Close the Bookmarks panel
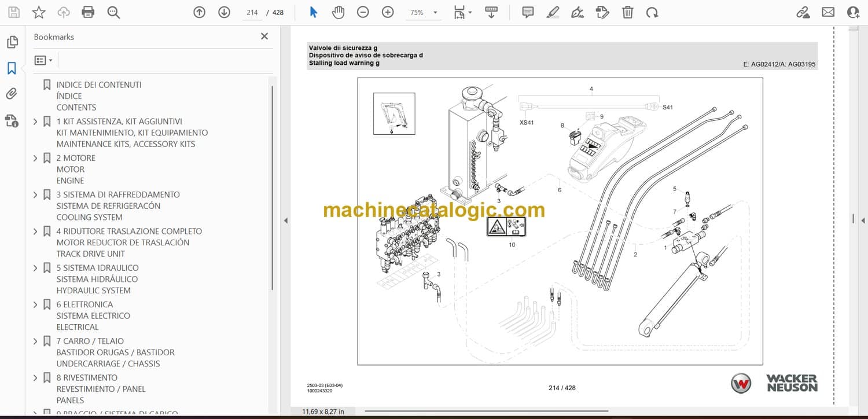This screenshot has width=868, height=419. tap(264, 36)
